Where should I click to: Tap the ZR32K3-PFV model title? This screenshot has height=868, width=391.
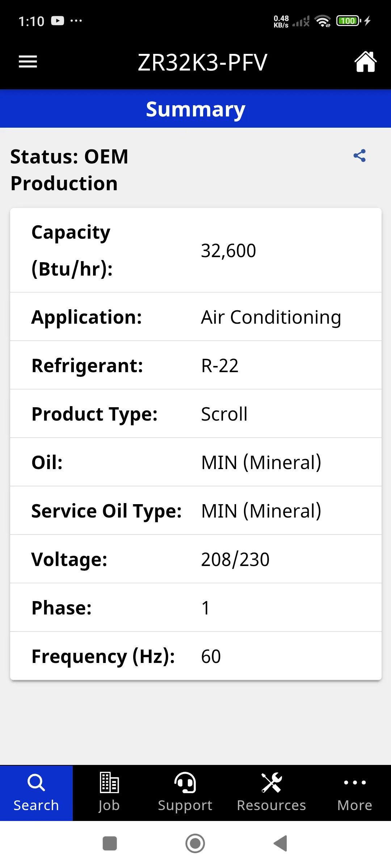(x=202, y=63)
